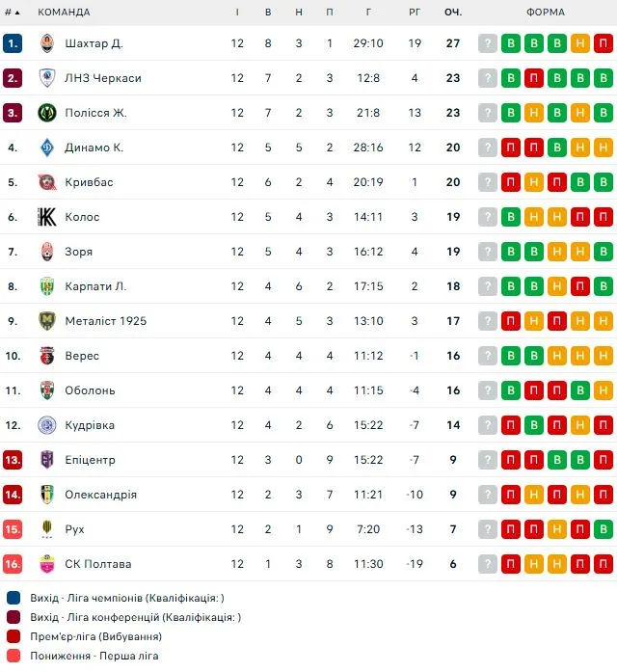The width and height of the screenshot is (617, 672).
Task: Click the Металіст 1925 team badge
Action: coord(47,321)
